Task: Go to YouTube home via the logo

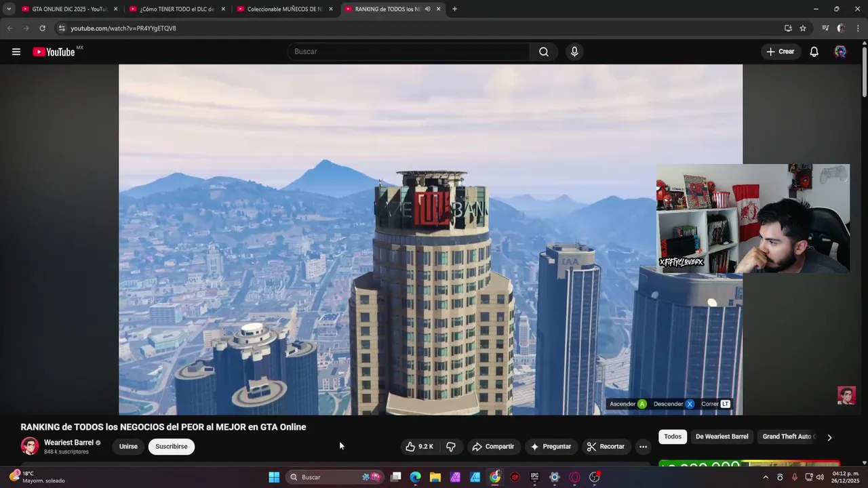Action: (54, 52)
